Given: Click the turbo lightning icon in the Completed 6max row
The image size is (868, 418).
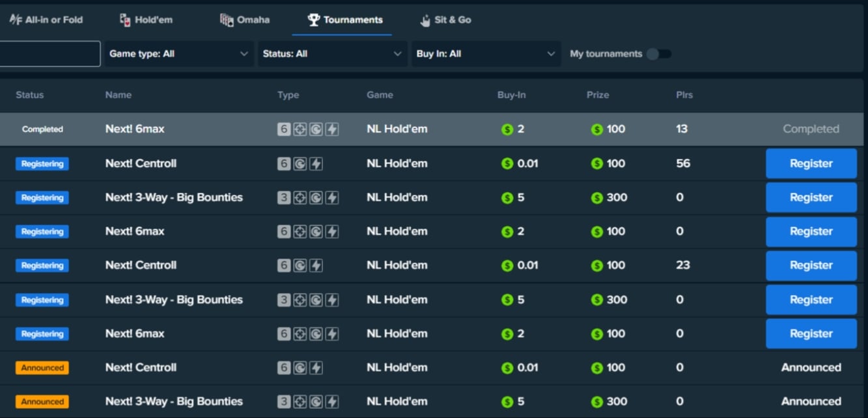Looking at the screenshot, I should tap(332, 129).
